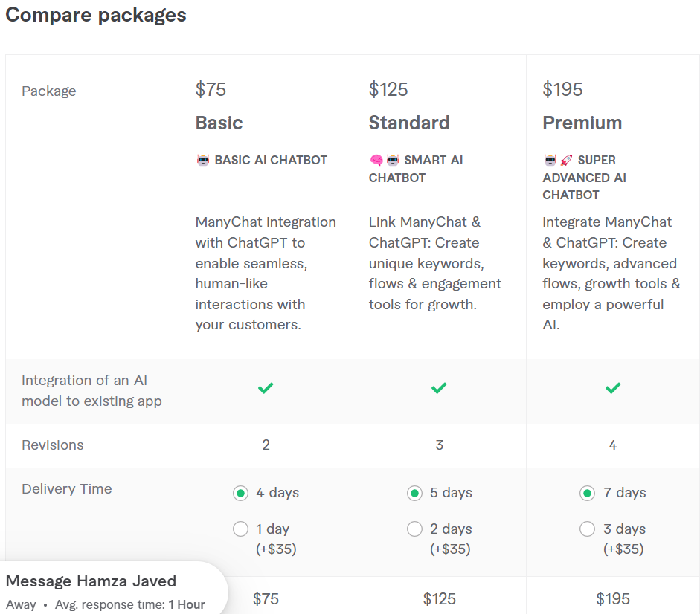Click the Standard package green checkmark
700x614 pixels.
click(439, 388)
